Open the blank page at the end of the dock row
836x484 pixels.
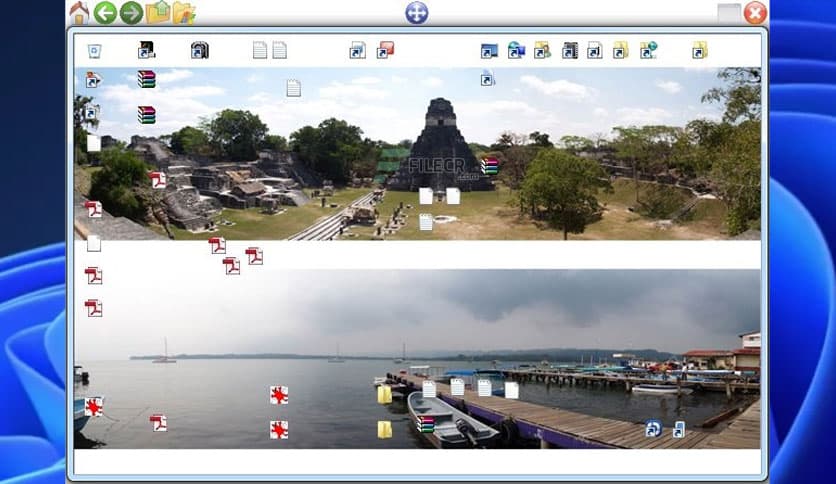[x=511, y=391]
